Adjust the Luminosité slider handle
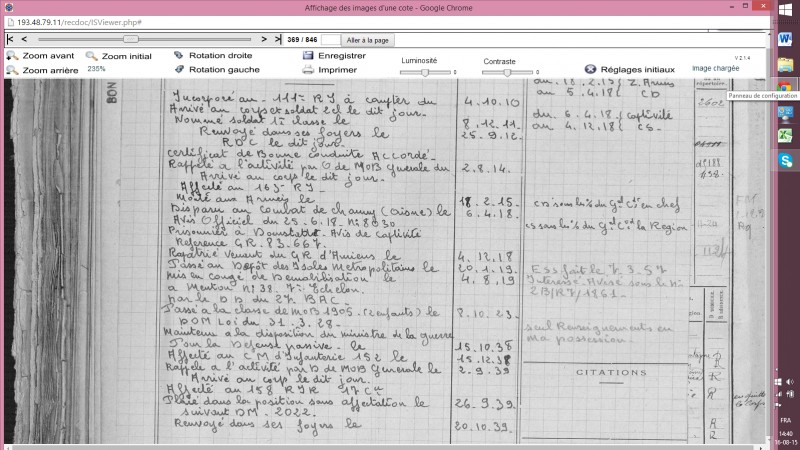 [424, 72]
